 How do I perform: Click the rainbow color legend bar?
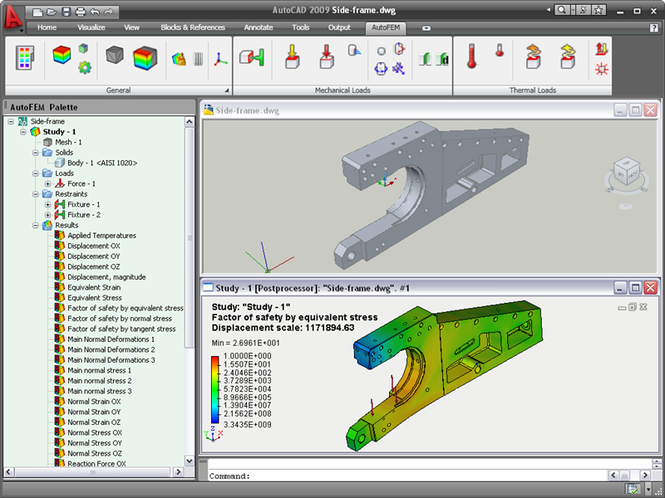coord(215,390)
